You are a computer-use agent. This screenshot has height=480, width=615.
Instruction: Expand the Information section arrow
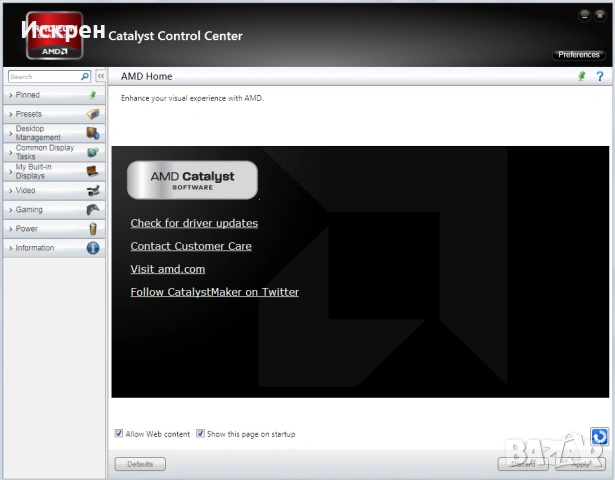(x=11, y=248)
